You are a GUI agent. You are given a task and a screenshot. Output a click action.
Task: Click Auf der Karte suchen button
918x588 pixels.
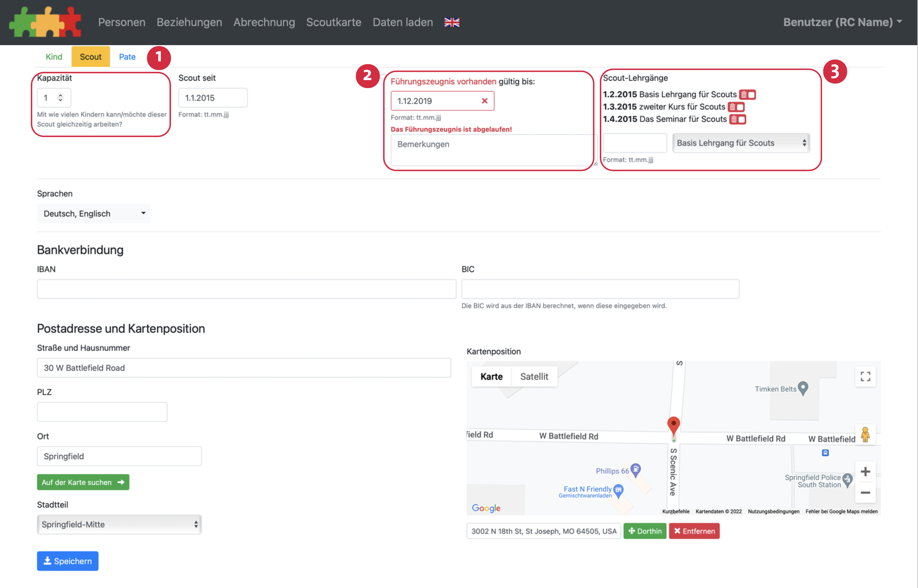[x=83, y=482]
